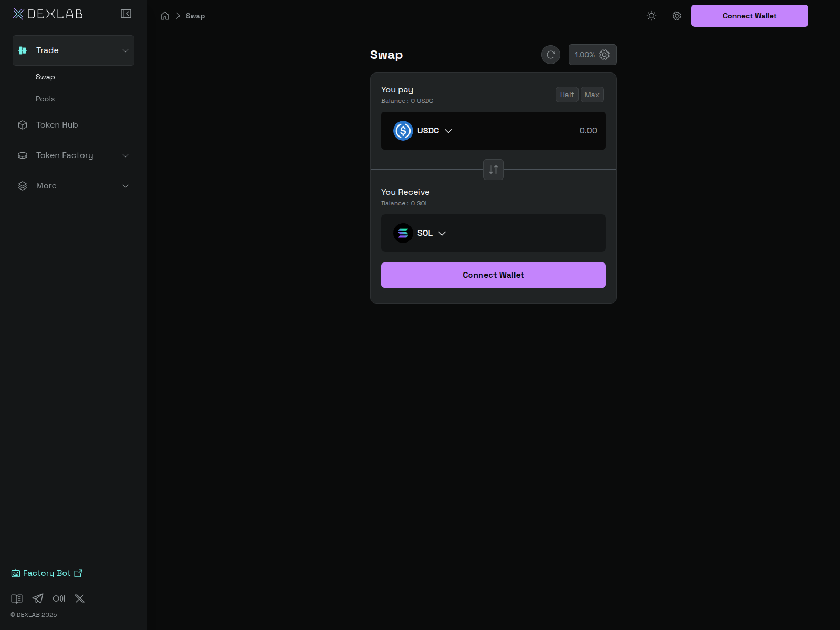This screenshot has height=630, width=840.
Task: Toggle light theme sun icon
Action: coord(652,16)
